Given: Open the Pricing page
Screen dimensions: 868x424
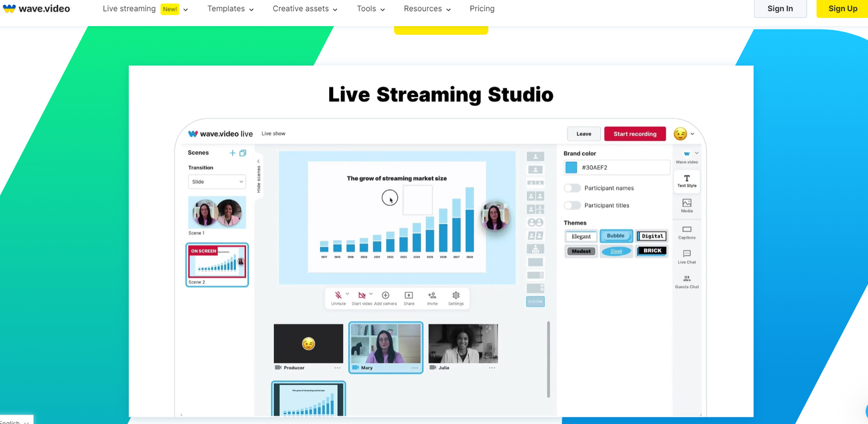Looking at the screenshot, I should (482, 9).
